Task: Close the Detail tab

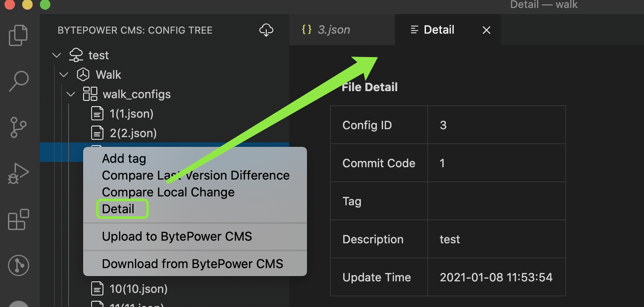Action: [486, 30]
